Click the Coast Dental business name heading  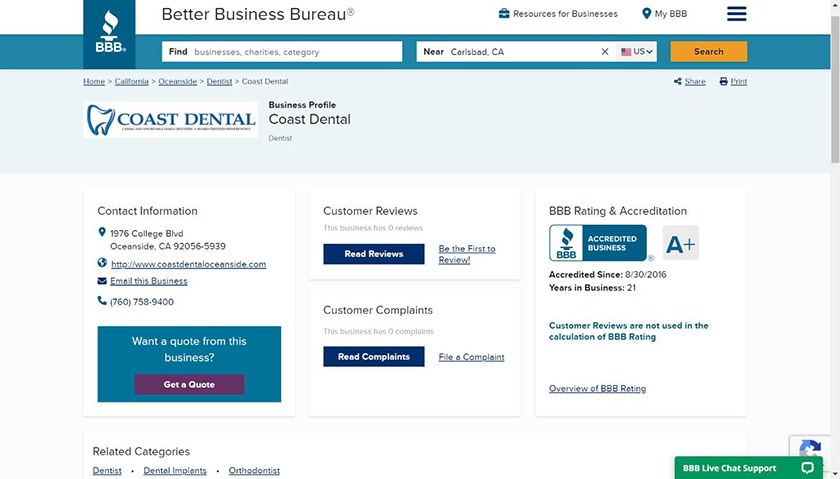click(x=310, y=119)
